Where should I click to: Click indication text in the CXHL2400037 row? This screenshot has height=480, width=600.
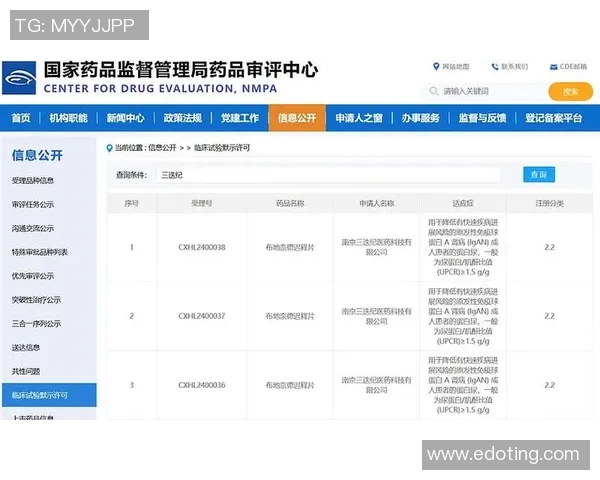[463, 316]
